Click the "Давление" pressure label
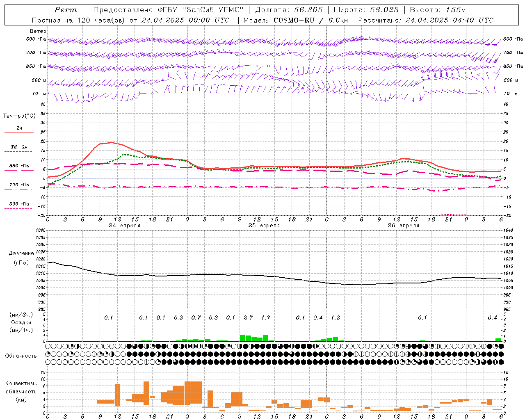 click(21, 253)
